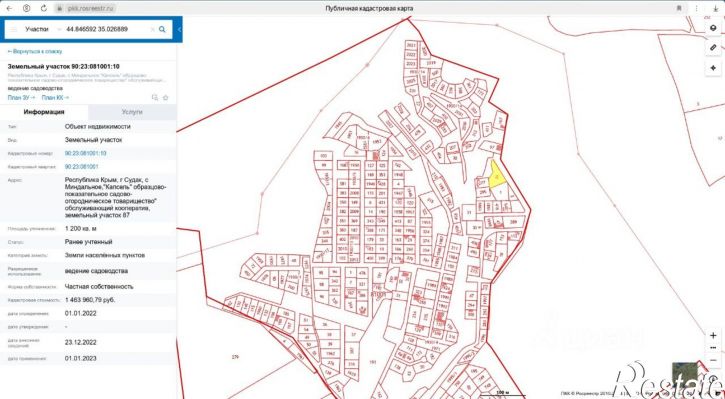
Task: Click the lock icon beside the address
Action: coord(59,8)
